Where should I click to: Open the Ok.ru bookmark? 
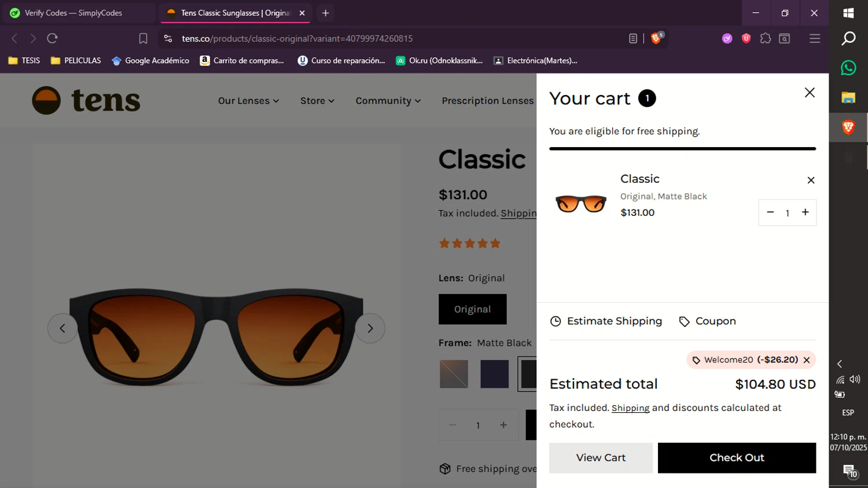(439, 60)
